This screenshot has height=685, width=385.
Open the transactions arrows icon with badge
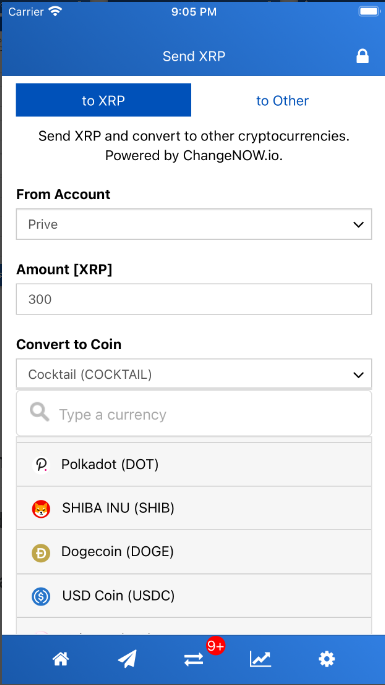[x=194, y=659]
